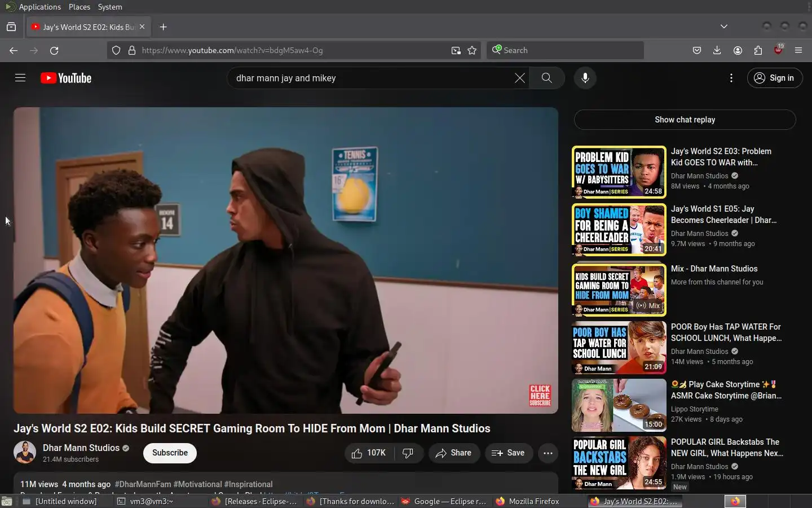The height and width of the screenshot is (508, 812).
Task: Open the Dhar Mann Studios channel name link
Action: 81,448
